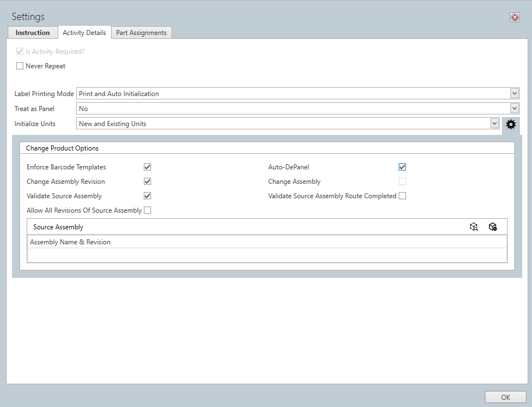Viewport: 532px width, 407px height.
Task: Switch to the Instruction tab
Action: point(32,32)
